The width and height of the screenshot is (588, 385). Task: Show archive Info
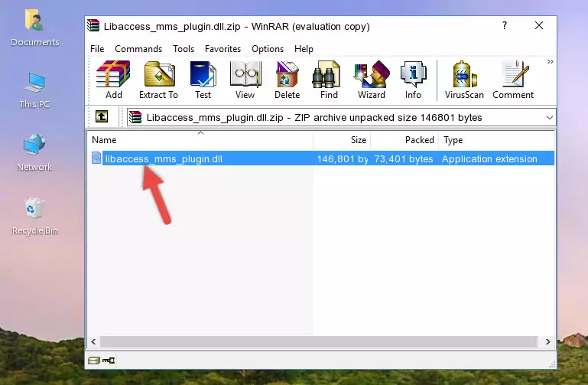[413, 80]
